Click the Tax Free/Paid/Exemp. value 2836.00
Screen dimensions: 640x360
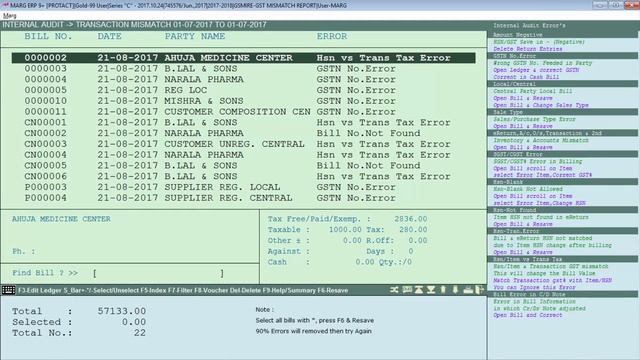click(411, 219)
